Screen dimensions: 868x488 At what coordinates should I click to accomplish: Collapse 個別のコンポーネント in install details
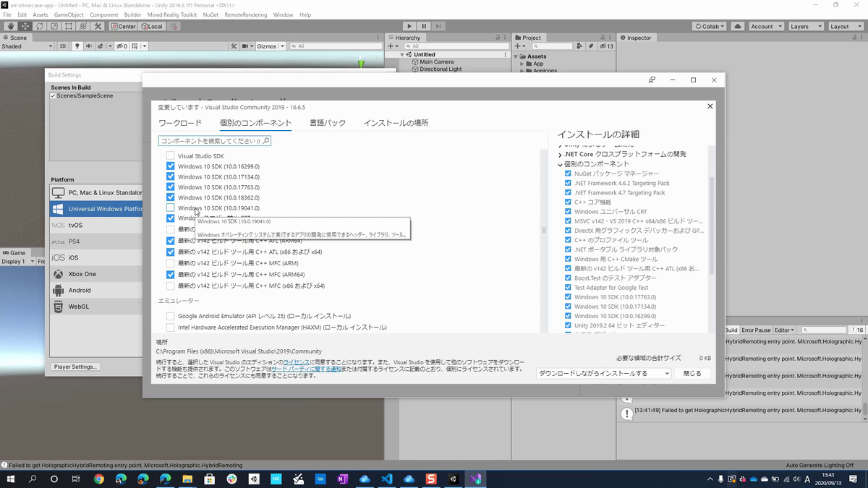[x=561, y=165]
